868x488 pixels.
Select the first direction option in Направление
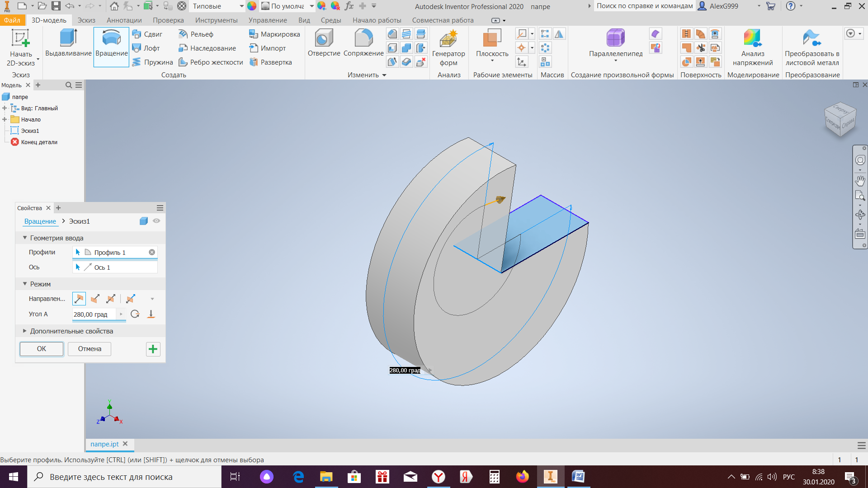coord(79,299)
